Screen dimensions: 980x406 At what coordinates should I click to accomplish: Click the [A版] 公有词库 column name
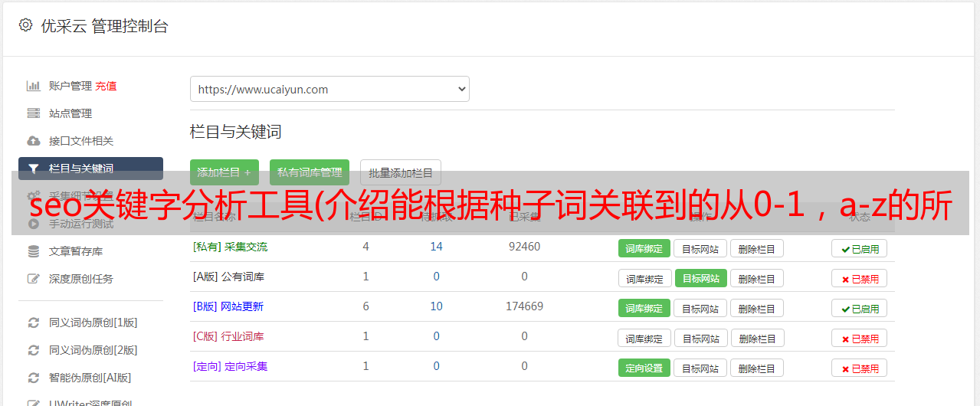coord(229,277)
